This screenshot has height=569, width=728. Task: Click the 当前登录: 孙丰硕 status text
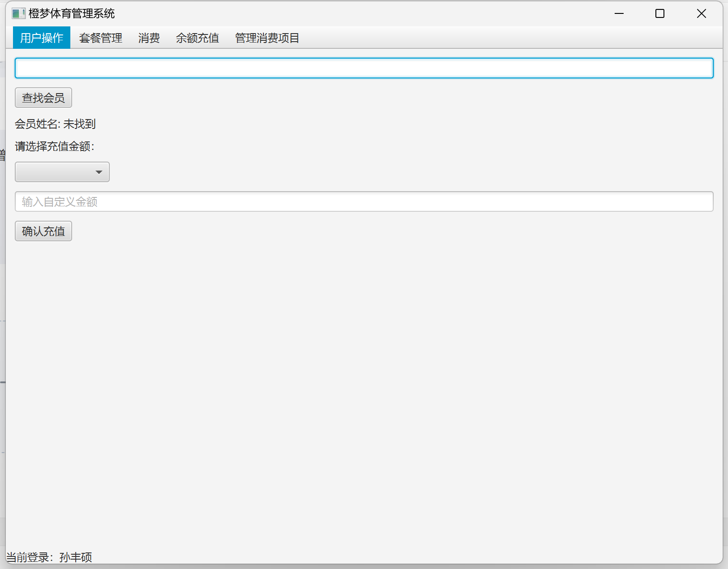(x=49, y=557)
